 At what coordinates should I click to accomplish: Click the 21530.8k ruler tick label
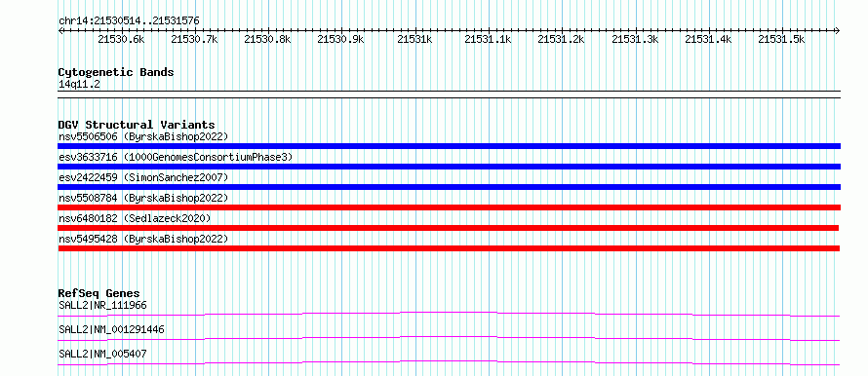(x=267, y=39)
